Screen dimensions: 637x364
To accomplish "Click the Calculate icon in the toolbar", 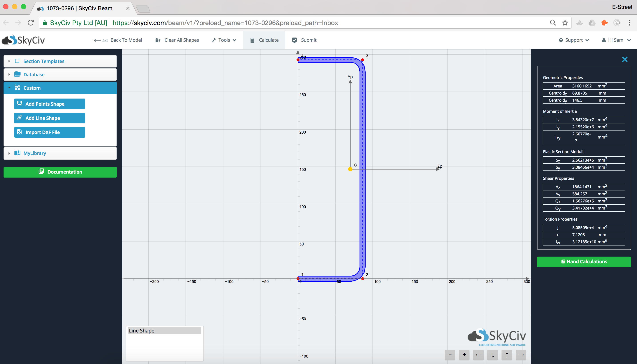I will 253,40.
